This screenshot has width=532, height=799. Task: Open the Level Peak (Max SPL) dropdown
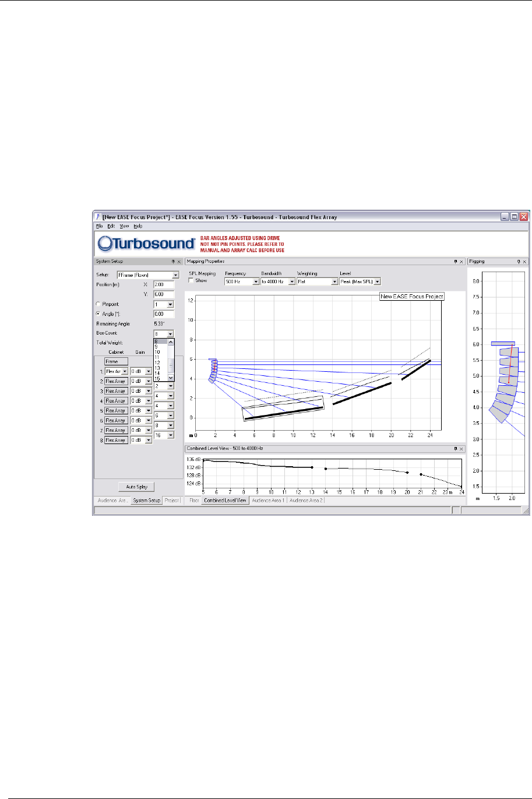pyautogui.click(x=378, y=281)
